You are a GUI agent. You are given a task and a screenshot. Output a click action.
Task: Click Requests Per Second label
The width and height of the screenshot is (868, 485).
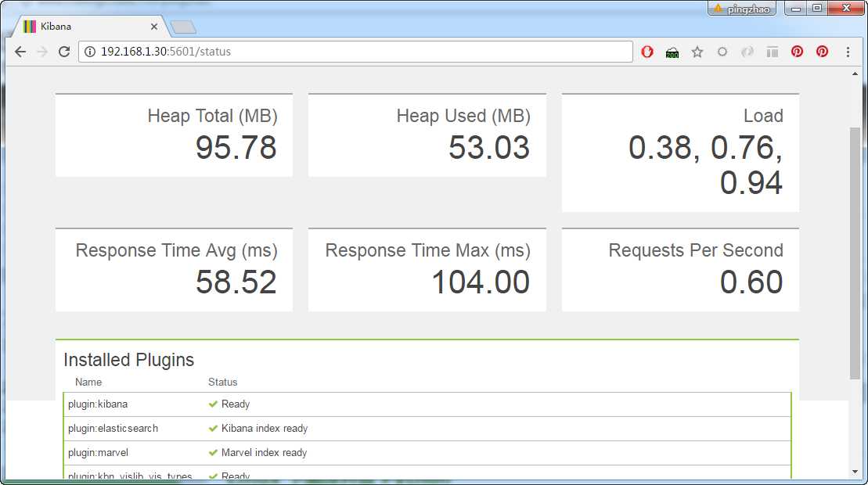tap(696, 250)
